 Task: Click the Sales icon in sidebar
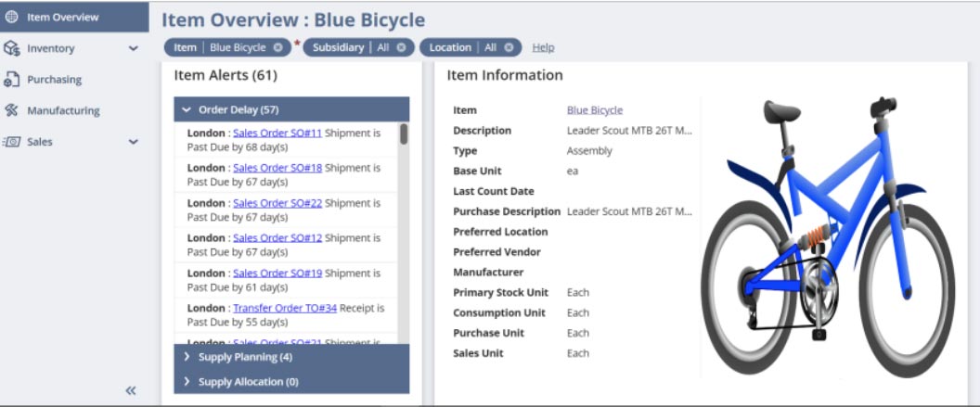point(11,142)
